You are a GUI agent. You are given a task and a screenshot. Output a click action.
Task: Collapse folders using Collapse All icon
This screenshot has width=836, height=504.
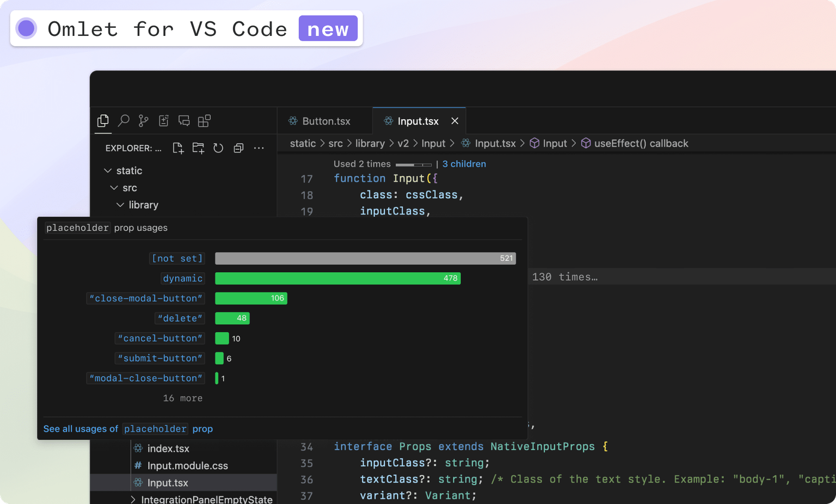238,147
